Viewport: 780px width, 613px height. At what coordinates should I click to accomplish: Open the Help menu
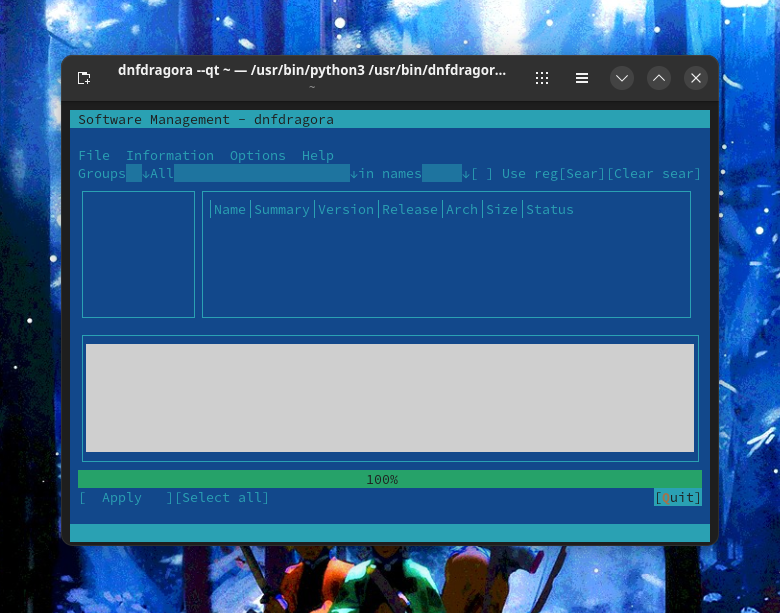317,155
